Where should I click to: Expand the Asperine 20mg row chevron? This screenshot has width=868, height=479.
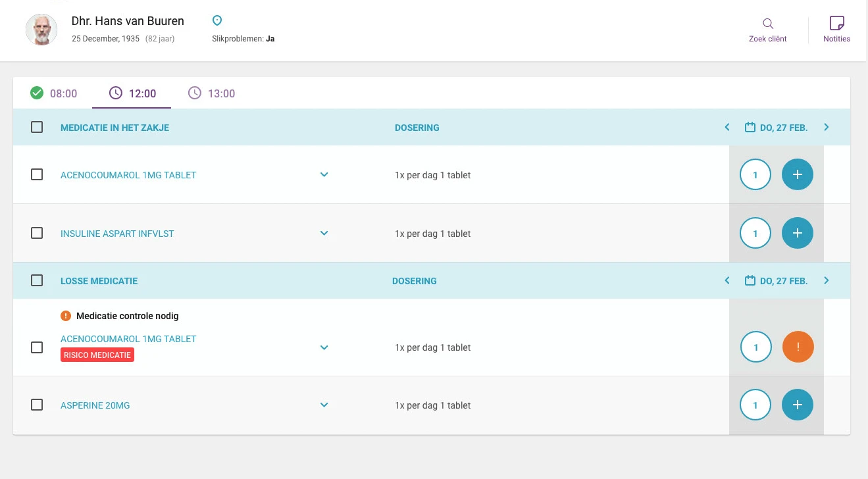[324, 405]
